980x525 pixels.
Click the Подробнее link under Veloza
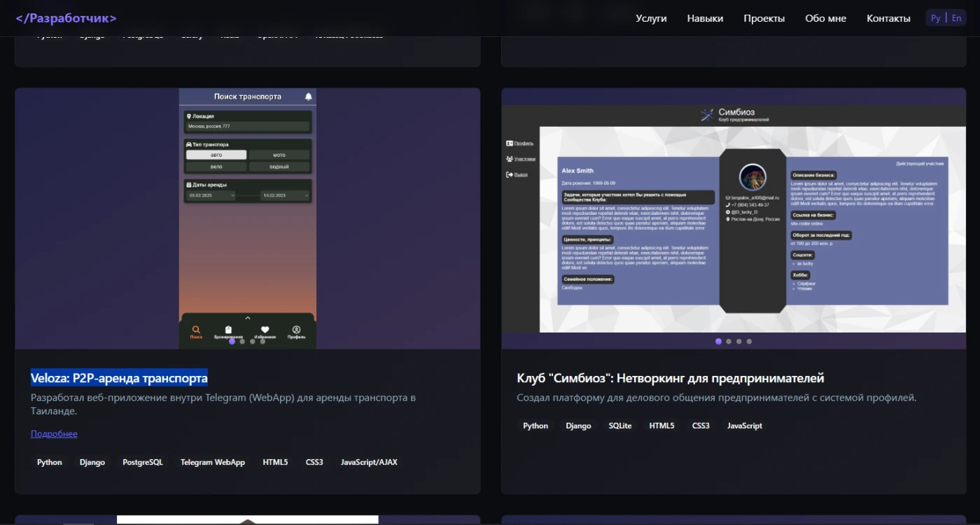[54, 434]
